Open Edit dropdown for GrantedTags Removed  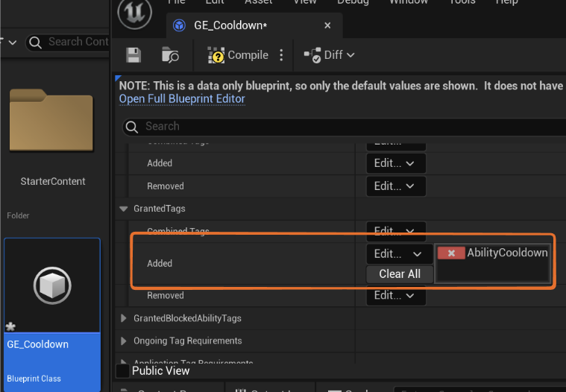(395, 295)
